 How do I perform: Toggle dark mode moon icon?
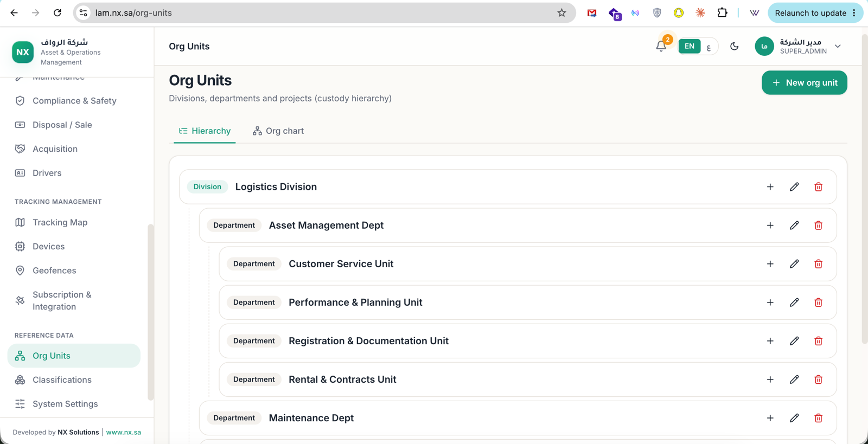[734, 47]
